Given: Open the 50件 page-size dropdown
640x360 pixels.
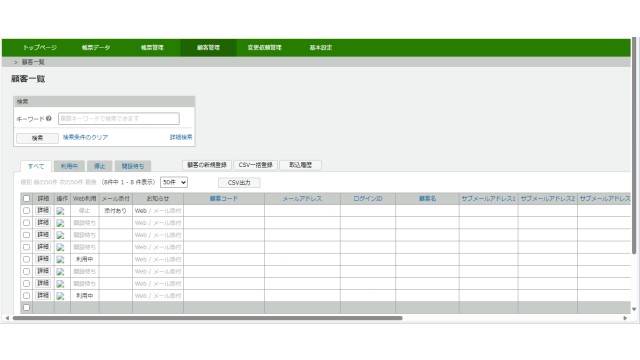Looking at the screenshot, I should pyautogui.click(x=174, y=182).
